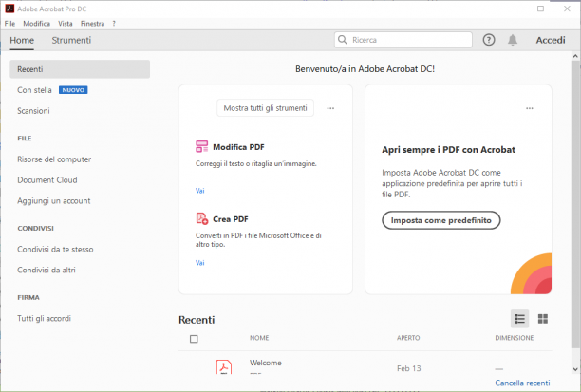This screenshot has height=392, width=581.
Task: Open the notifications bell icon
Action: [x=513, y=40]
